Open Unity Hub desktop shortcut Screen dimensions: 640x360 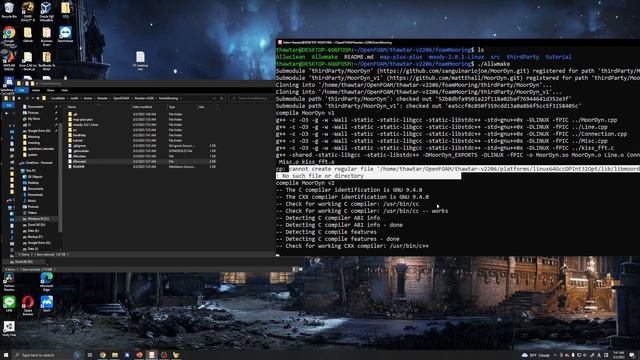tap(9, 329)
